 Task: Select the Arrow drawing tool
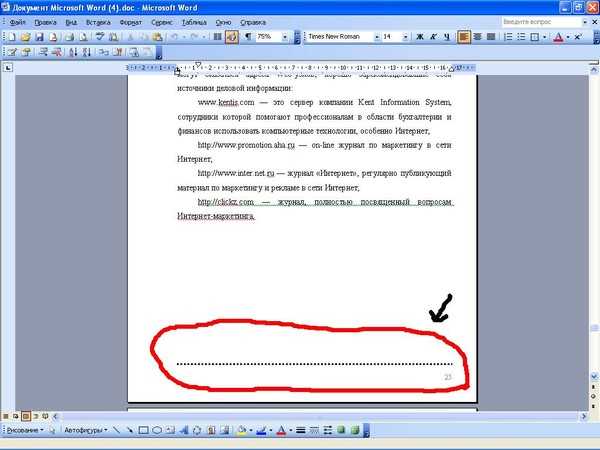point(130,430)
